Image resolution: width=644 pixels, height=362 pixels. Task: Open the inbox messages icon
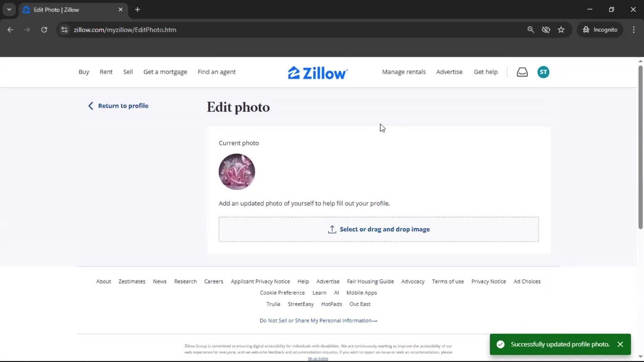click(522, 72)
